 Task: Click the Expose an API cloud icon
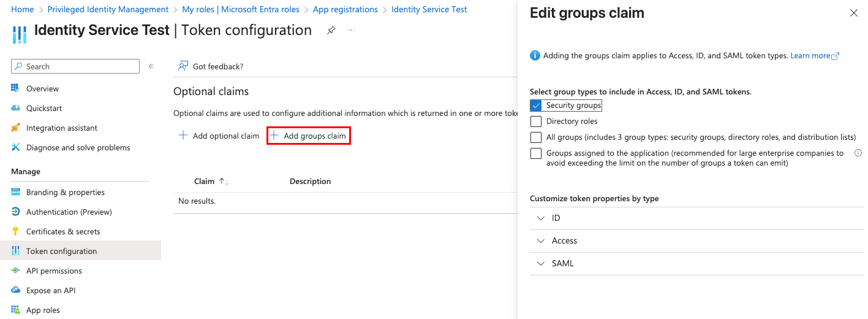point(16,290)
